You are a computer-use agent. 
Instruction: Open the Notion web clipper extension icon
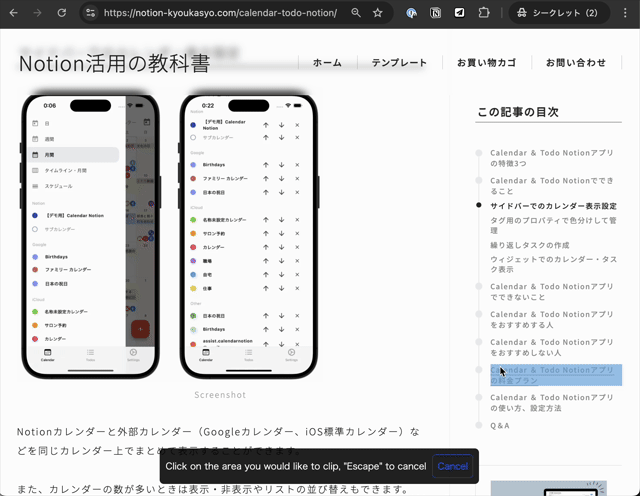[436, 13]
